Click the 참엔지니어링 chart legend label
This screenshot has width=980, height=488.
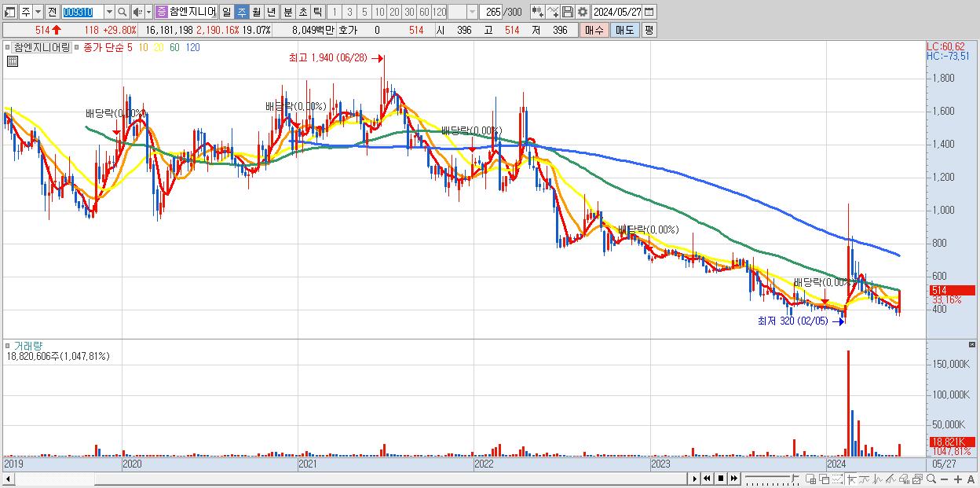coord(42,47)
